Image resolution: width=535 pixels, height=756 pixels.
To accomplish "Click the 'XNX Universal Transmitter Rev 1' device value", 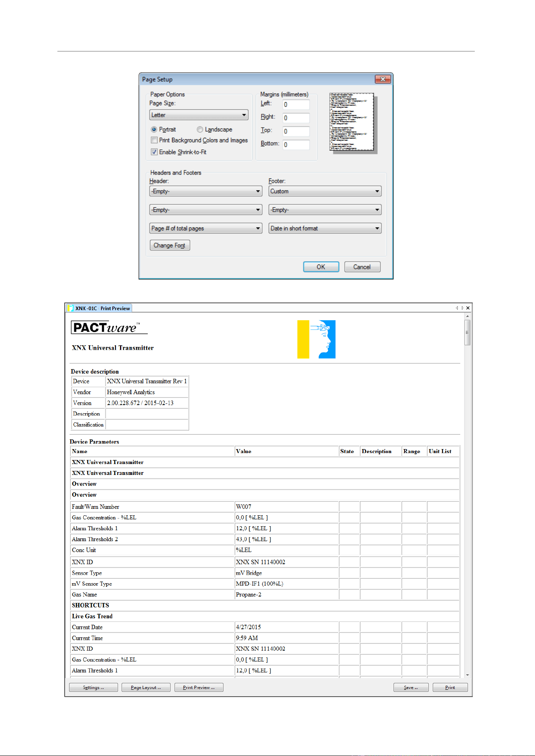I will pyautogui.click(x=147, y=381).
